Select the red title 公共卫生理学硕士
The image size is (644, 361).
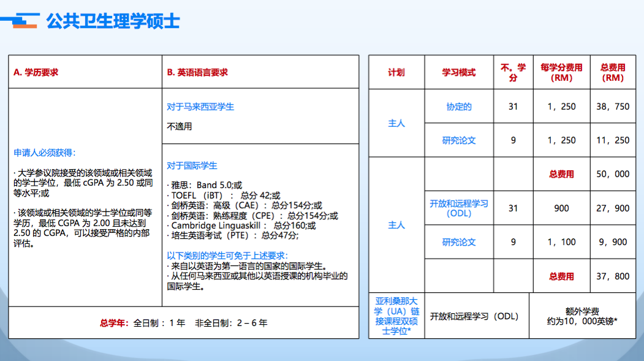point(112,19)
